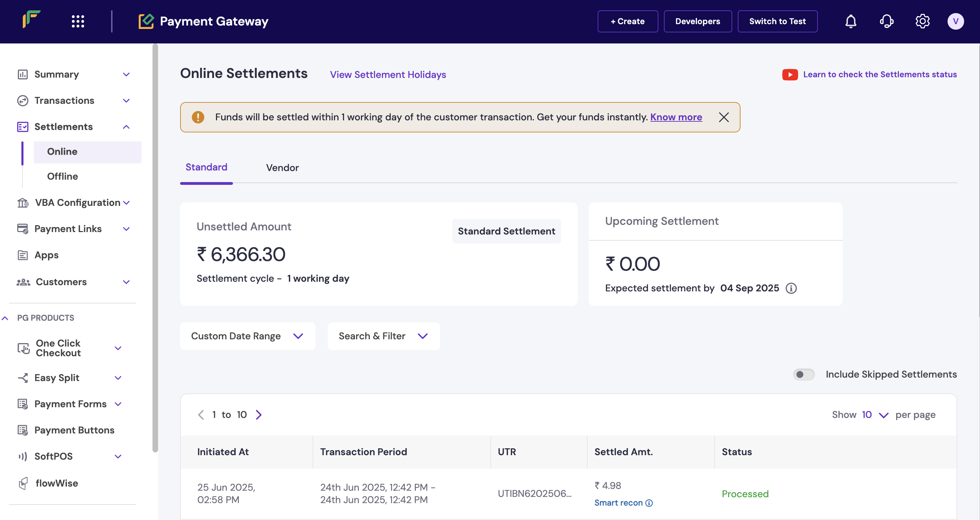980x520 pixels.
Task: Open the Custom Date Range dropdown
Action: tap(247, 336)
